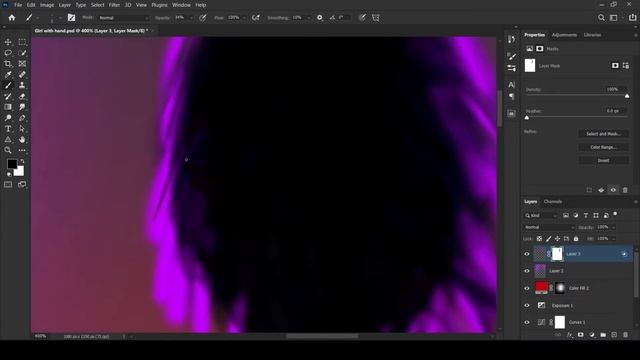The image size is (640, 360).
Task: Open layer Fill percentage dropdown
Action: coord(613,239)
